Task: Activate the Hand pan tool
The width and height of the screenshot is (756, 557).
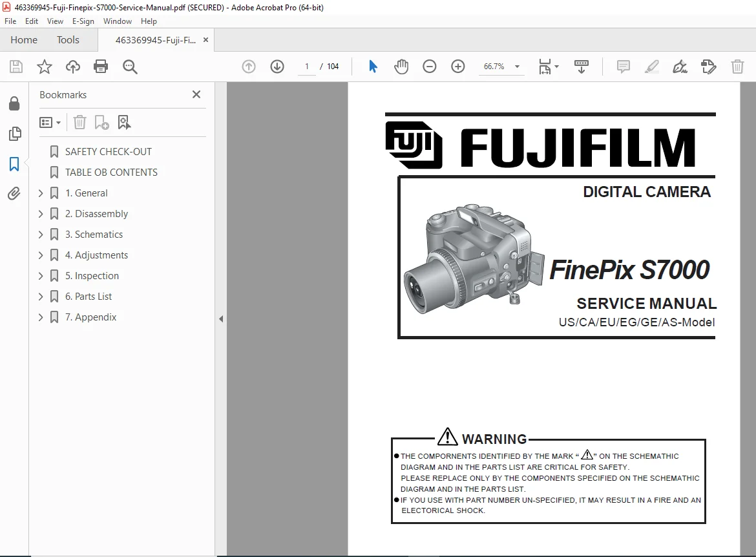Action: pos(401,67)
